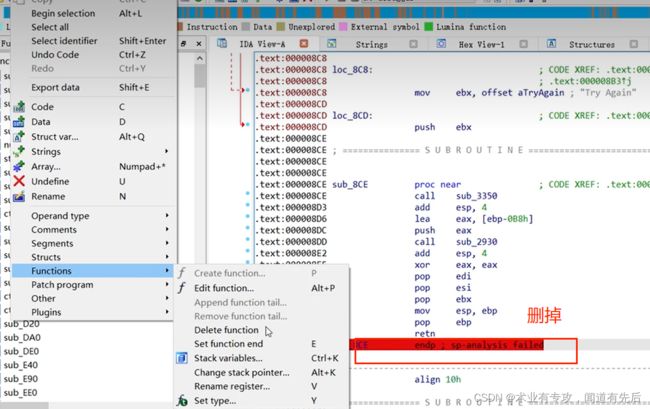Choose Export data in menu
Image resolution: width=650 pixels, height=409 pixels.
click(55, 87)
